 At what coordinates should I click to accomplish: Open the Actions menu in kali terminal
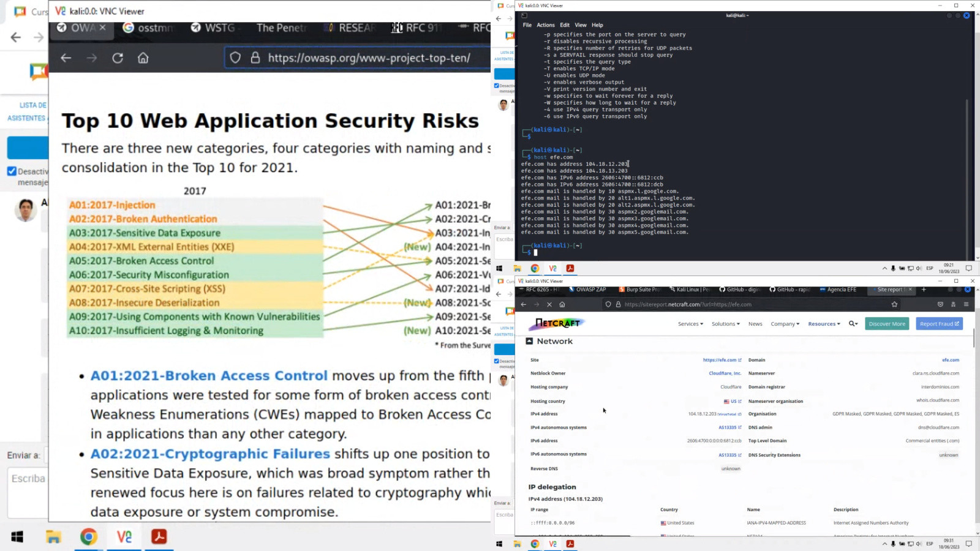coord(546,25)
